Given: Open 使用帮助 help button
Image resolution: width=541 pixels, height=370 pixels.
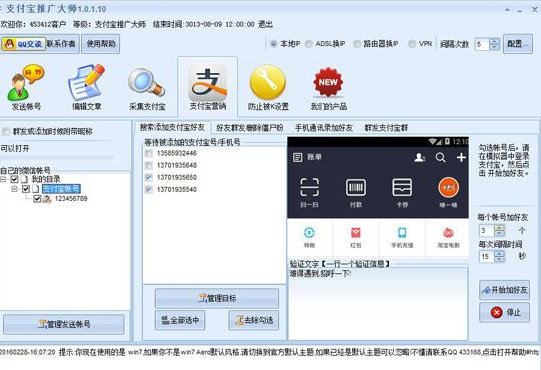Looking at the screenshot, I should (x=101, y=44).
